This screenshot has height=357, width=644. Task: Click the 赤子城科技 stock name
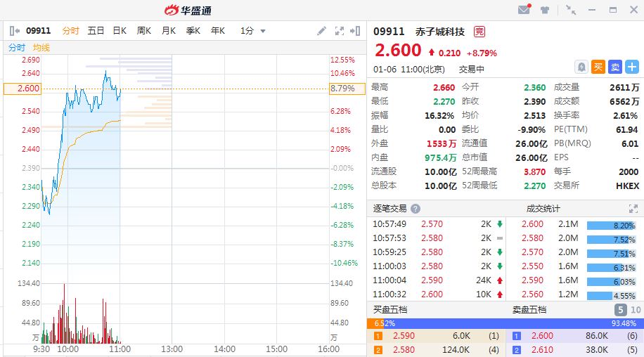tap(440, 32)
